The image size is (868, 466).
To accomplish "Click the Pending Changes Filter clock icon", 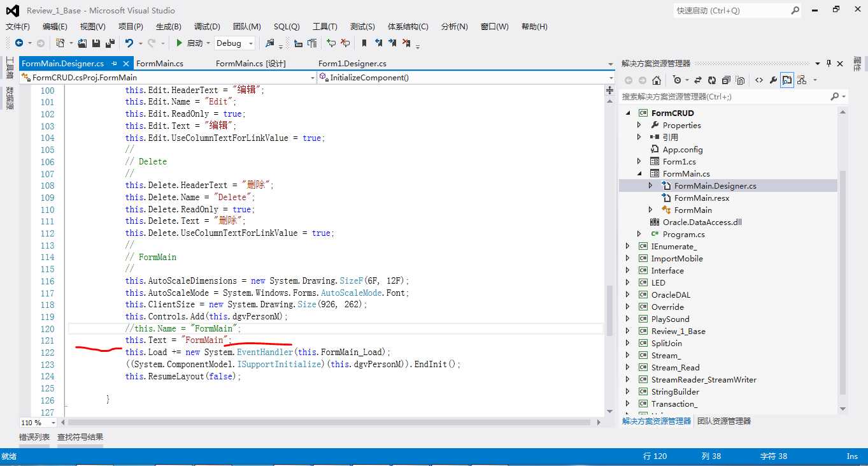I will [x=678, y=80].
